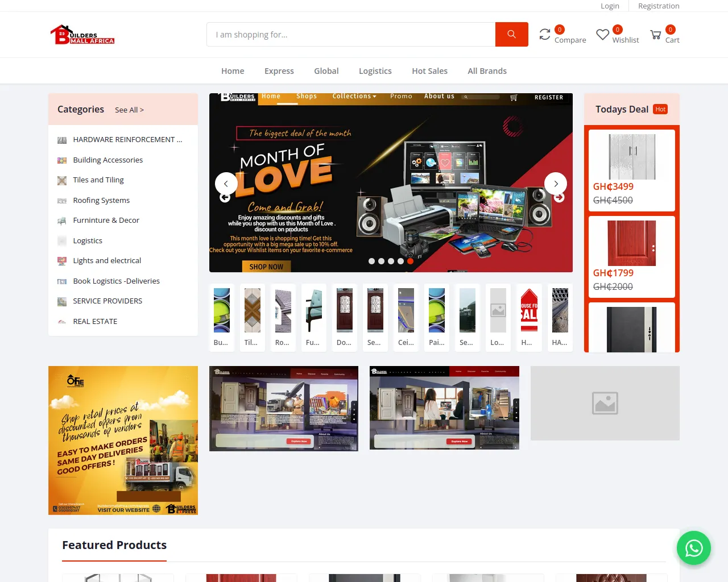Open the Logistics menu item
The width and height of the screenshot is (728, 582).
[x=375, y=71]
